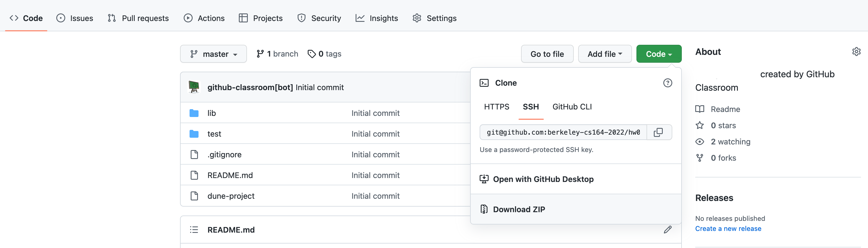
Task: Open Initial commit link for .gitignore row
Action: point(375,155)
